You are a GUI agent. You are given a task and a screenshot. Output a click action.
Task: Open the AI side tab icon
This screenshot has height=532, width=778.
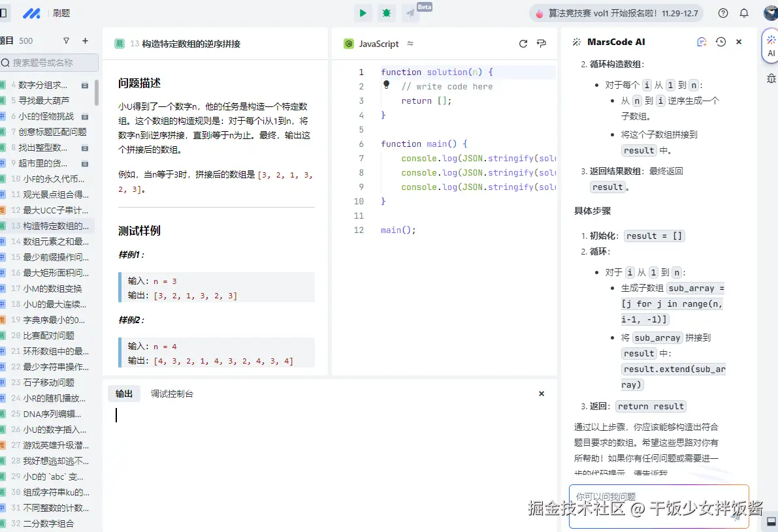click(x=771, y=46)
